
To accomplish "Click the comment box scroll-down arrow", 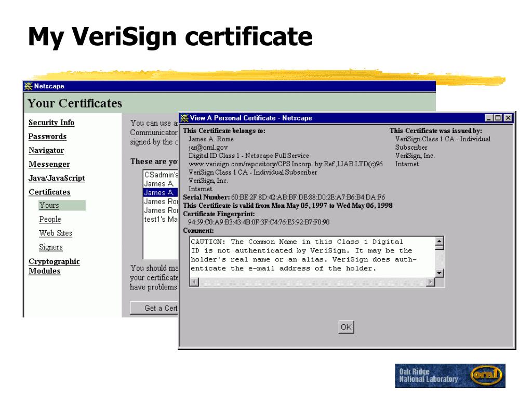I will pyautogui.click(x=440, y=273).
